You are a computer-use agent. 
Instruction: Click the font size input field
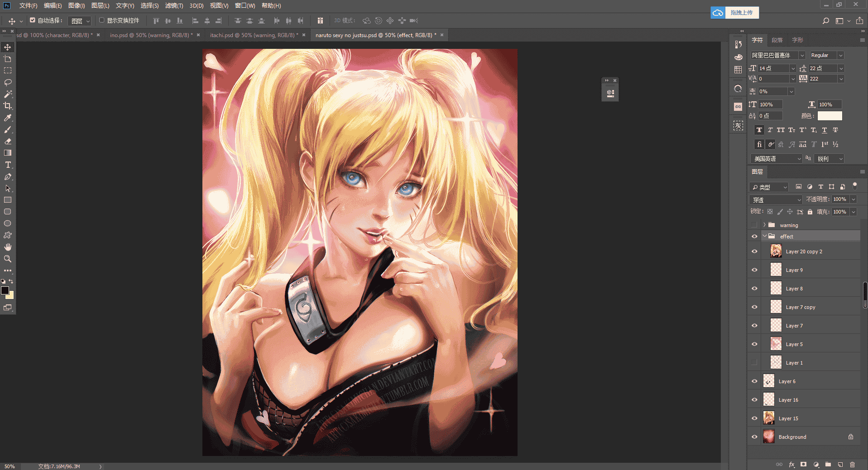point(774,68)
